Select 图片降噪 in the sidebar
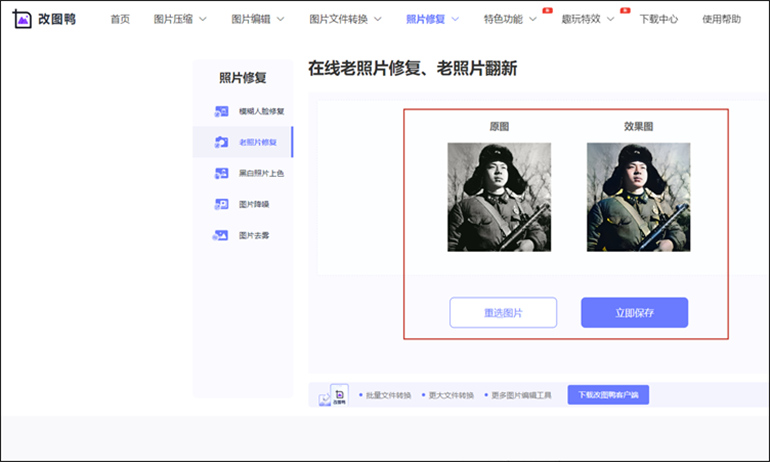Image resolution: width=770 pixels, height=462 pixels. 254,204
